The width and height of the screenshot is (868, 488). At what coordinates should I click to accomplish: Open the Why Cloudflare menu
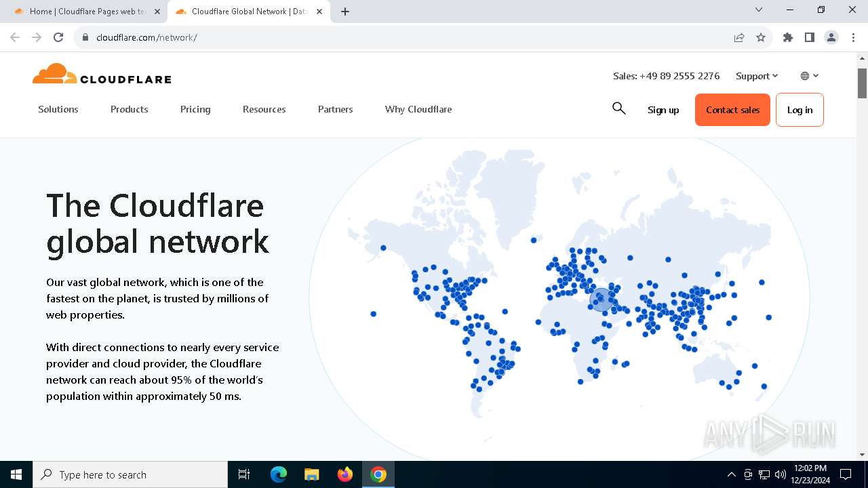coord(418,109)
